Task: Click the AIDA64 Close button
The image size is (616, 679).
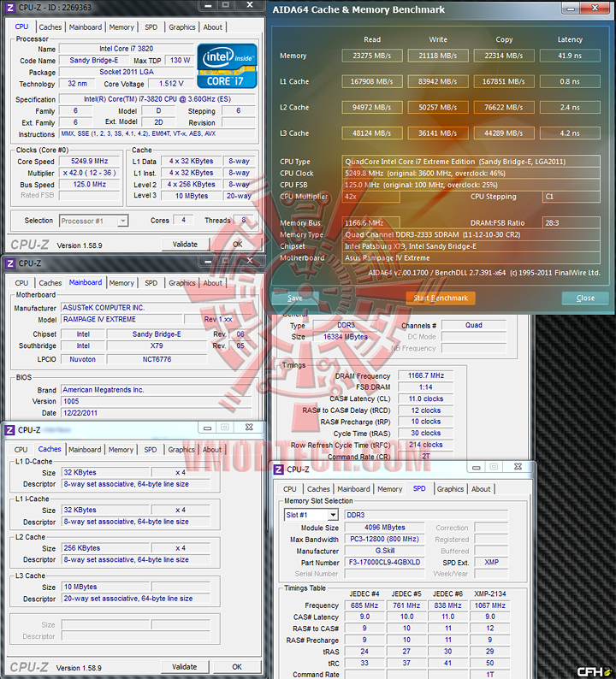Action: point(585,298)
